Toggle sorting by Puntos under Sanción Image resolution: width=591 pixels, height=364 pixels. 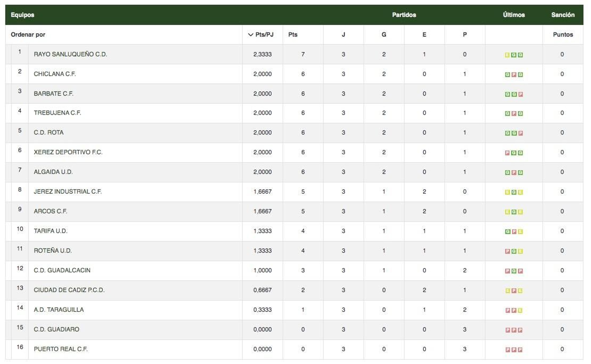pos(563,35)
